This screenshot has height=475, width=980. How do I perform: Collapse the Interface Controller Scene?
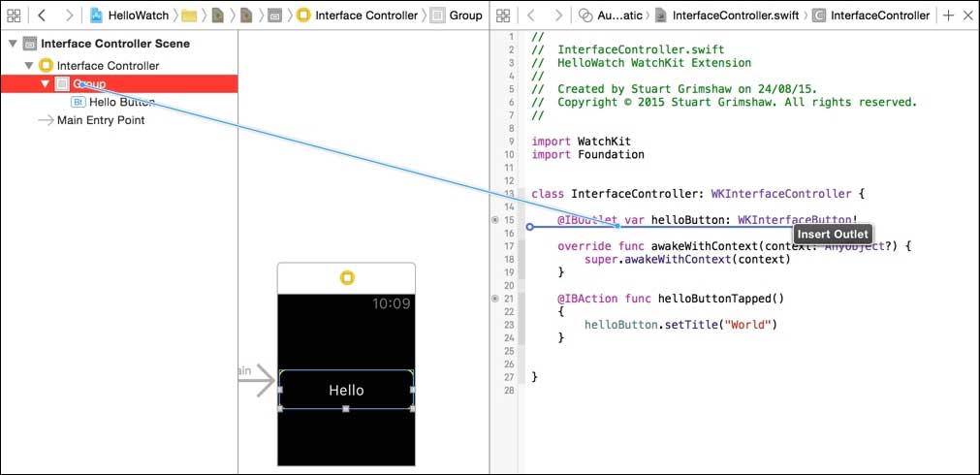(x=13, y=45)
